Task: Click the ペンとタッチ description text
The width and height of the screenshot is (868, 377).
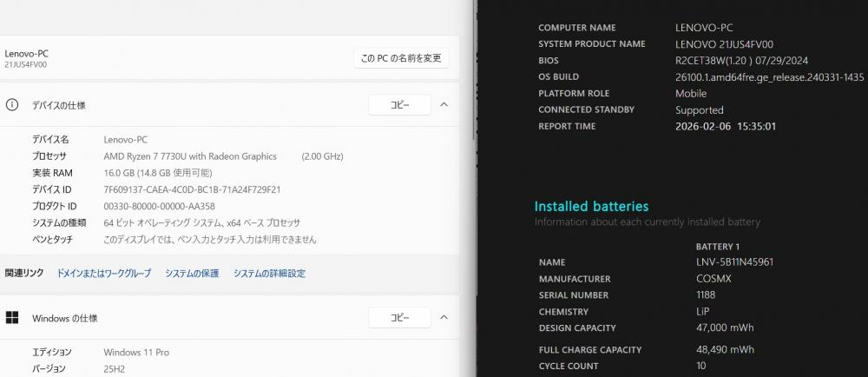Action: pos(210,240)
